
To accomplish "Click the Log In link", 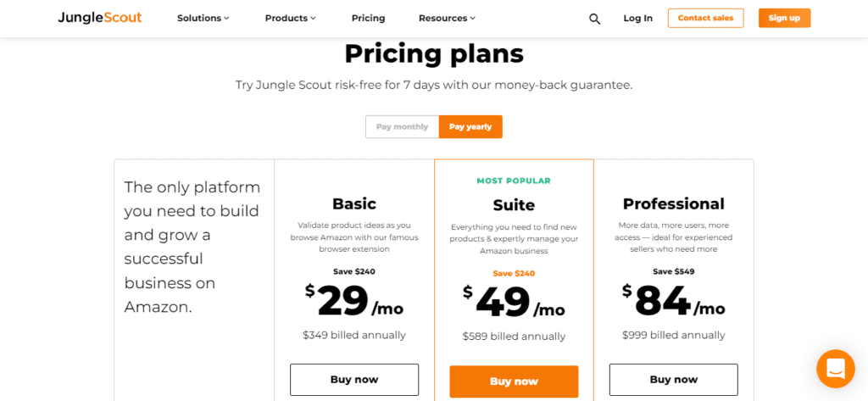I will click(x=637, y=19).
